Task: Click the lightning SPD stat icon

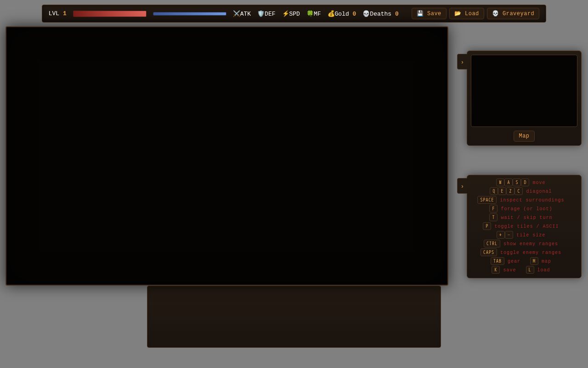Action: point(285,14)
